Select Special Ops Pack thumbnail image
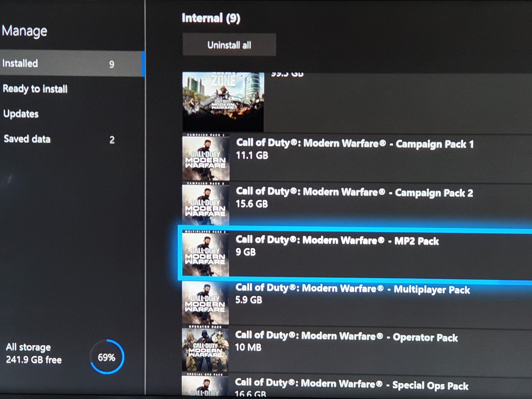This screenshot has height=399, width=532. [x=205, y=384]
